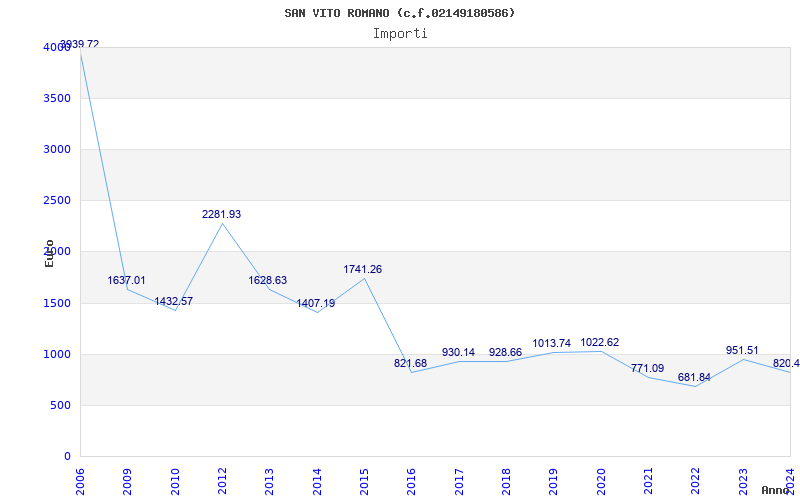Select the 2015 year axis label
Viewport: 800px width, 500px height.
[x=364, y=478]
